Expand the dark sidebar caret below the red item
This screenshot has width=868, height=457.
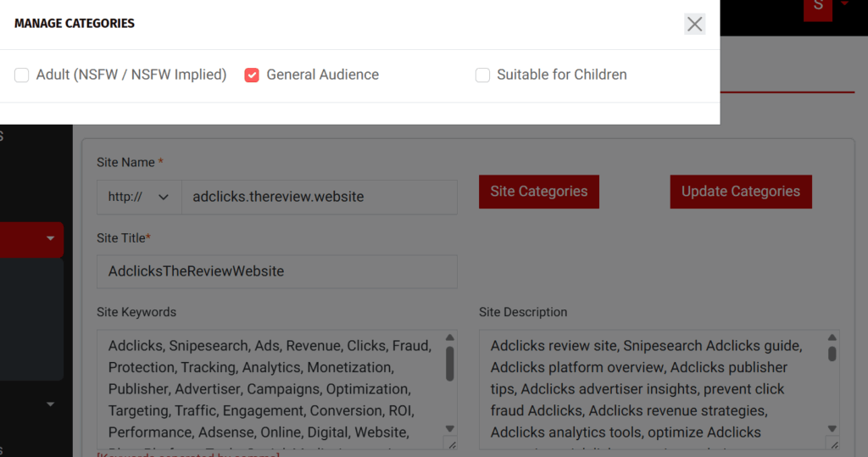(50, 404)
